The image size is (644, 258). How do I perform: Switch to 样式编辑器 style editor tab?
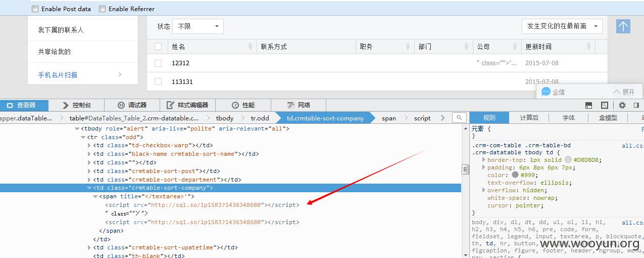187,105
